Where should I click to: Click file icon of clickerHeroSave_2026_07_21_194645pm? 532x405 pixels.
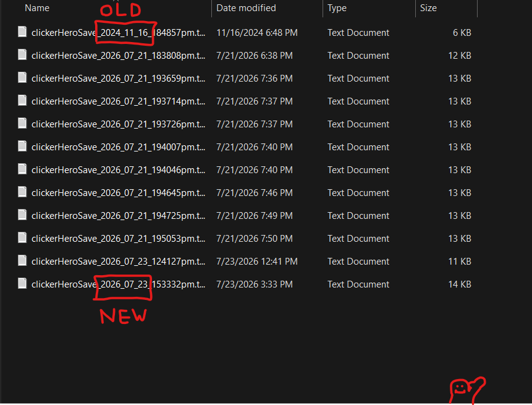click(22, 192)
